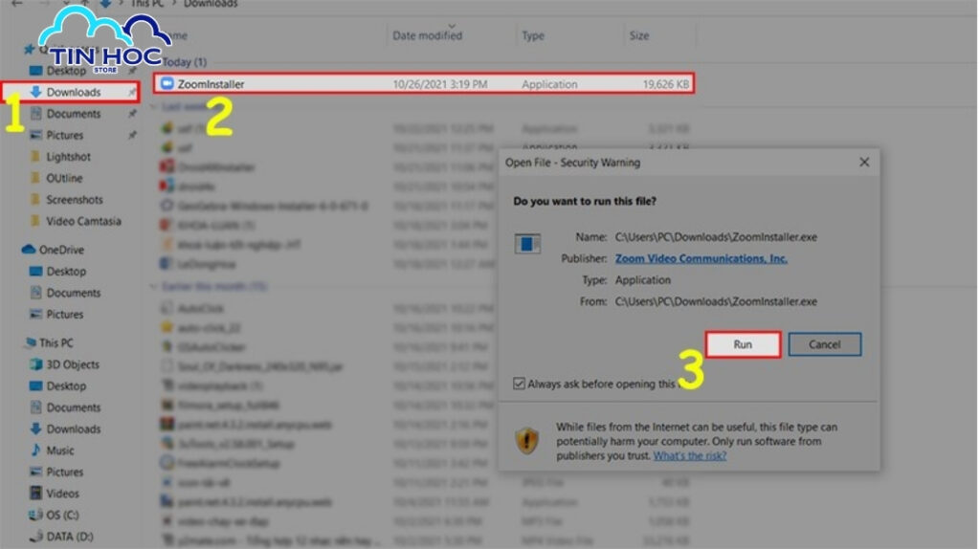Sort files by Size column header

638,35
